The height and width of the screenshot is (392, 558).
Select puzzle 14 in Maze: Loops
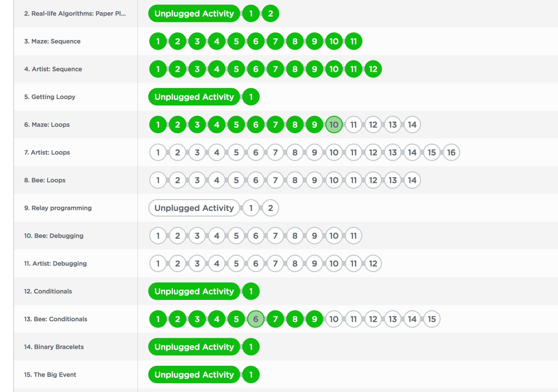click(x=412, y=125)
